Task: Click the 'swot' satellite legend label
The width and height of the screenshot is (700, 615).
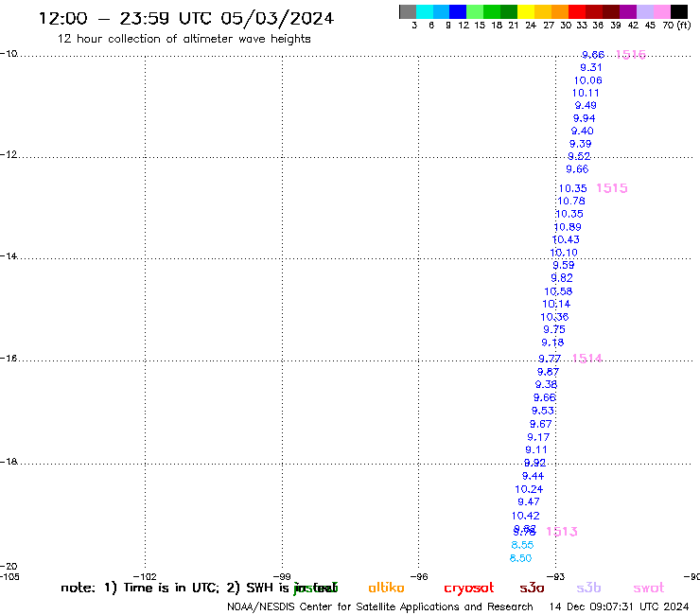Action: tap(649, 588)
